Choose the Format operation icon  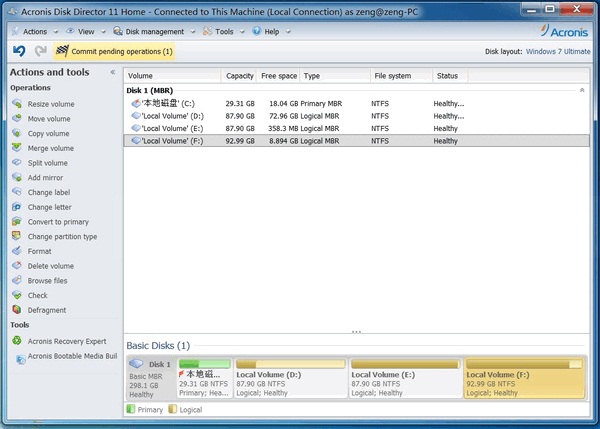[18, 251]
